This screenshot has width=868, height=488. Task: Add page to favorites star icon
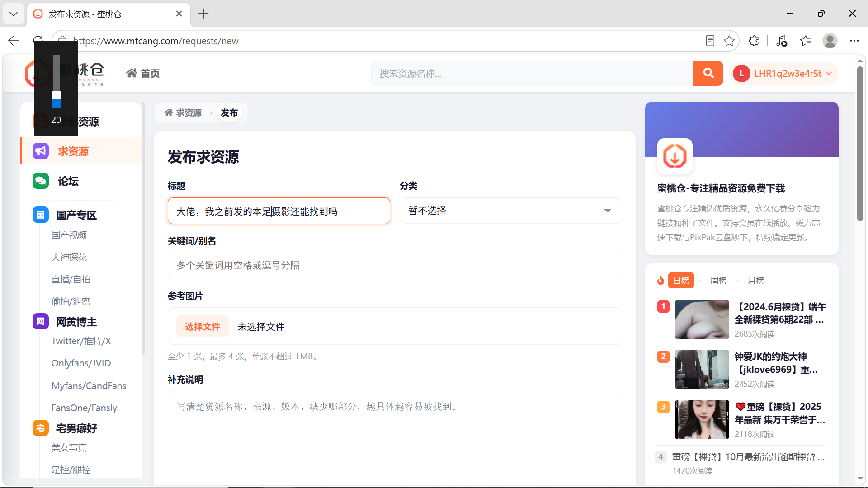coord(729,41)
